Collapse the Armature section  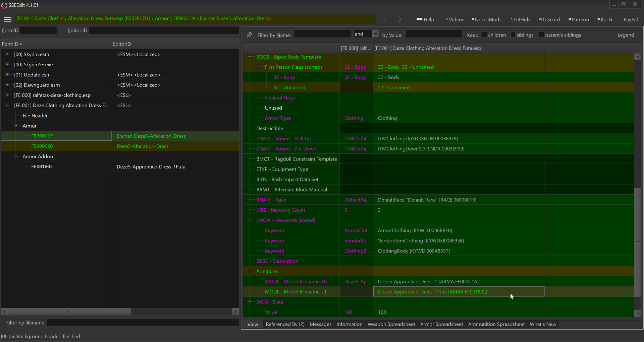tap(250, 271)
